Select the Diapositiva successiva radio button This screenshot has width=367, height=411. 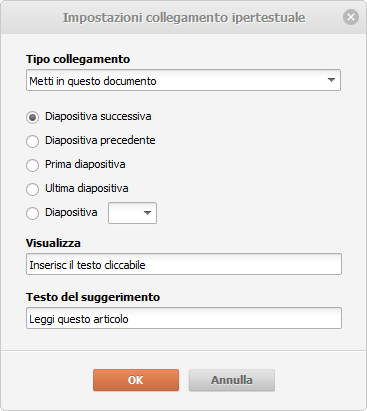[x=32, y=117]
